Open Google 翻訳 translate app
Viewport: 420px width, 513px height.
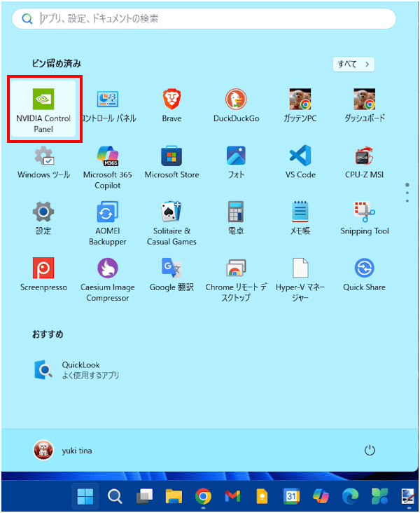click(171, 275)
